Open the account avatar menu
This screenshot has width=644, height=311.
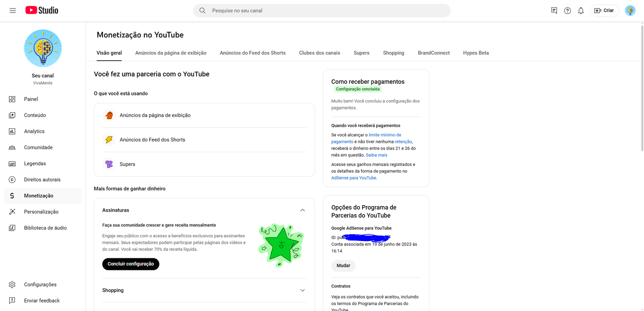630,10
